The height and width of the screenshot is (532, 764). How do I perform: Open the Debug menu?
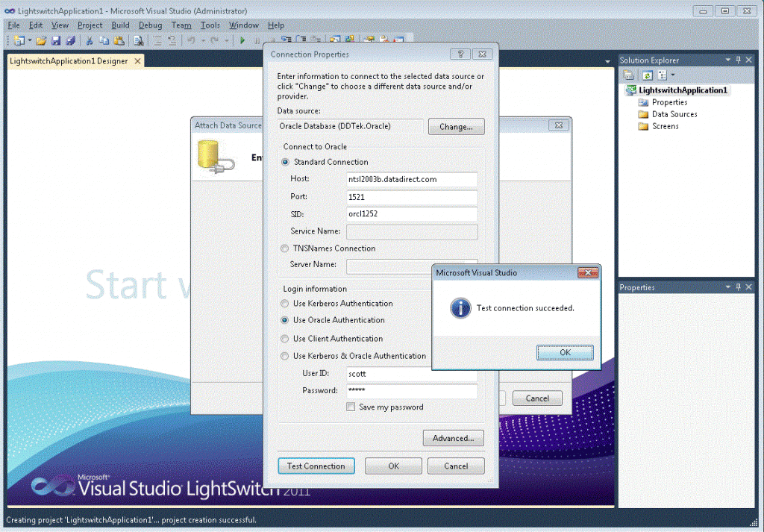150,25
